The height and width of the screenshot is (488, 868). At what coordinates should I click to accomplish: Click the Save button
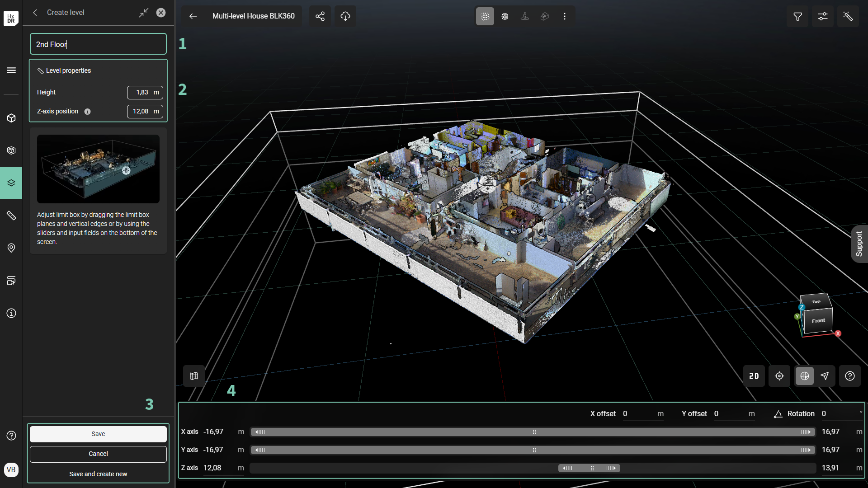98,434
